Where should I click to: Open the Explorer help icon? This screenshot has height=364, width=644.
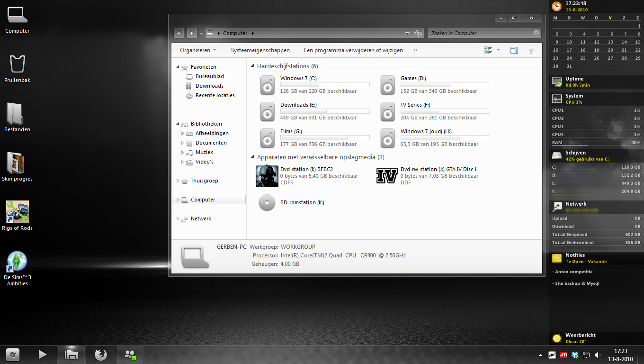pyautogui.click(x=531, y=50)
